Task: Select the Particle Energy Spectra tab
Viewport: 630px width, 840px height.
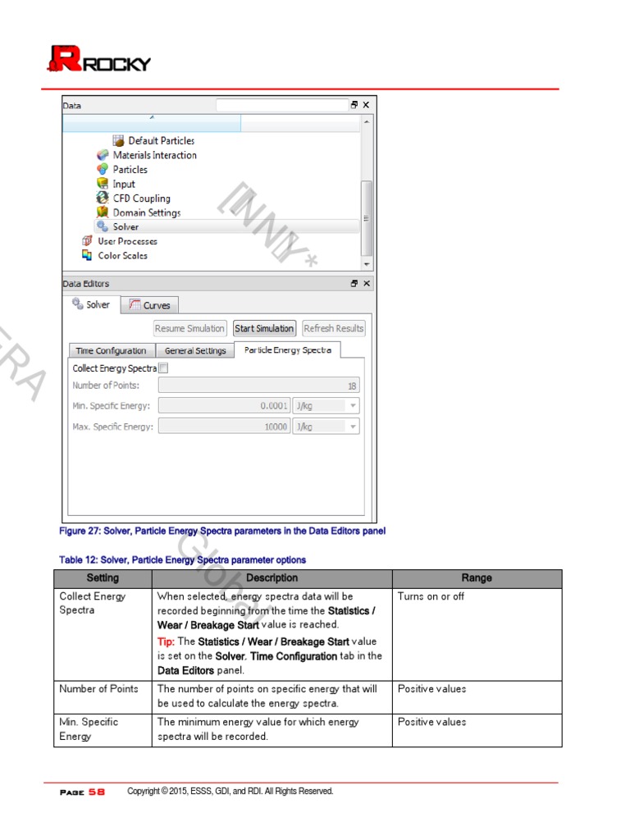Action: point(288,349)
